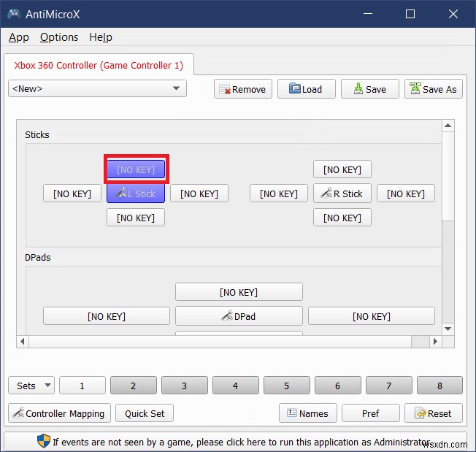Open the Options menu

click(59, 37)
